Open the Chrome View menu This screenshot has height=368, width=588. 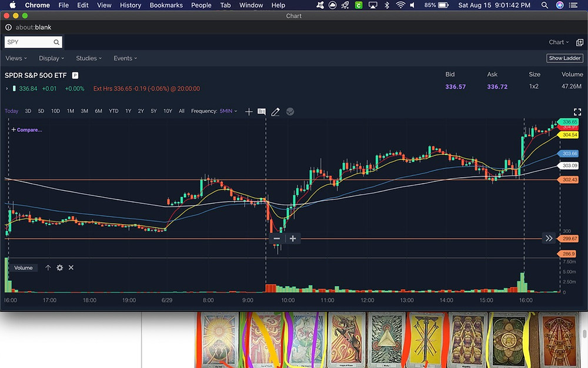click(104, 5)
